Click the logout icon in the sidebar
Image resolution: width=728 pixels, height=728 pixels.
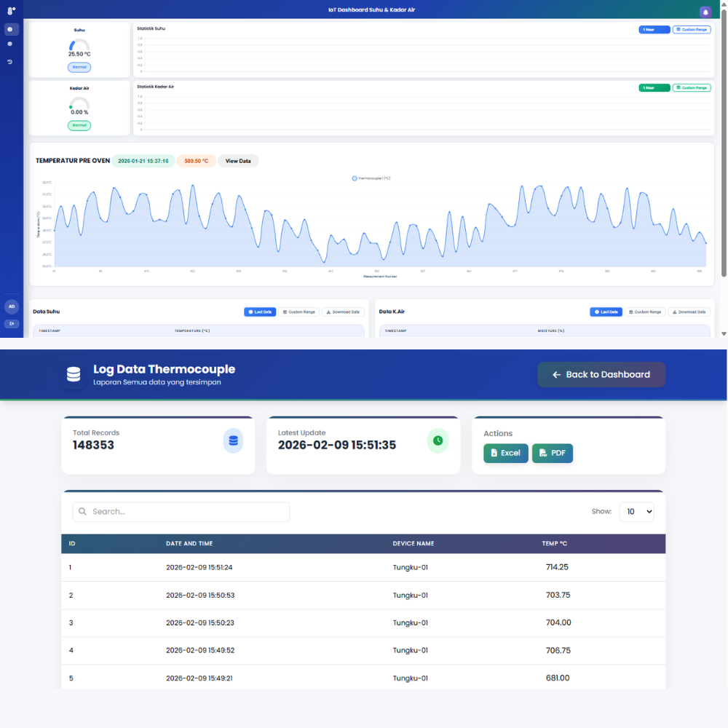click(x=12, y=324)
